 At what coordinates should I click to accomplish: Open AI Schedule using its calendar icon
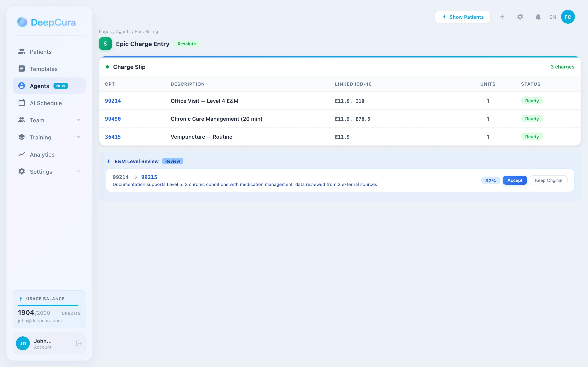22,103
